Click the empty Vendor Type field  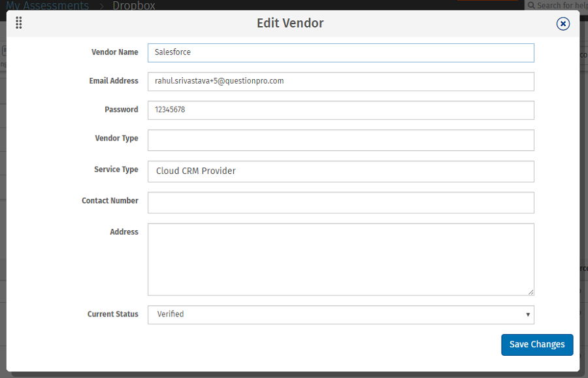[x=341, y=141]
